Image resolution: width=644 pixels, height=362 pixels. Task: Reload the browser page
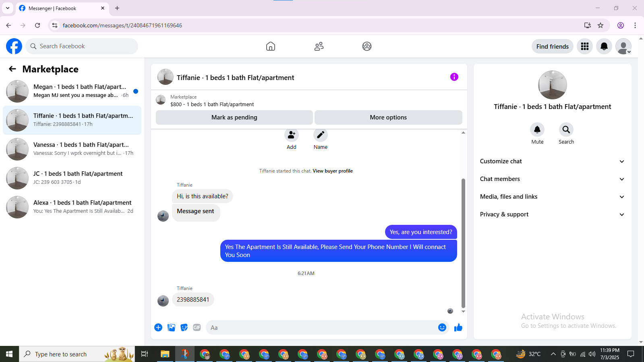37,25
